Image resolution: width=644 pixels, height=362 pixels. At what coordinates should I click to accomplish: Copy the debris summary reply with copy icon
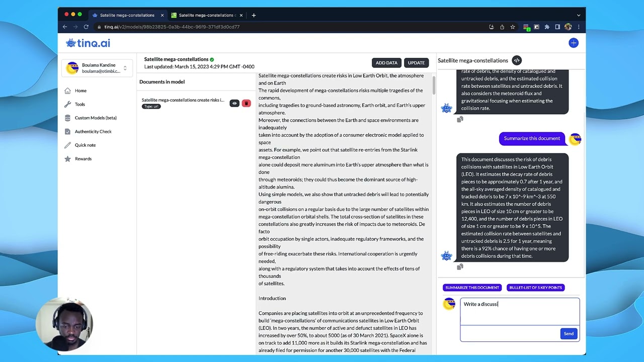pos(460,267)
